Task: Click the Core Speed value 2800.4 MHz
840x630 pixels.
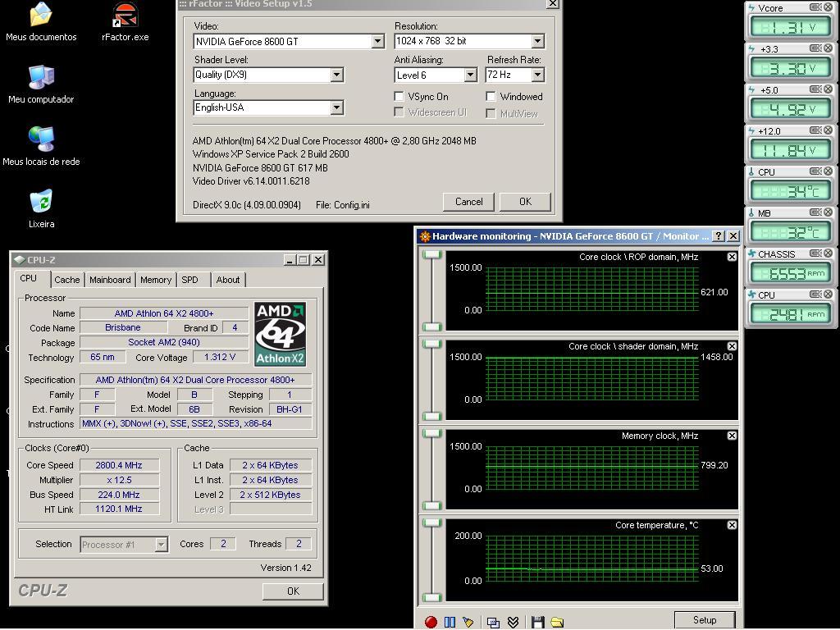Action: click(x=119, y=466)
